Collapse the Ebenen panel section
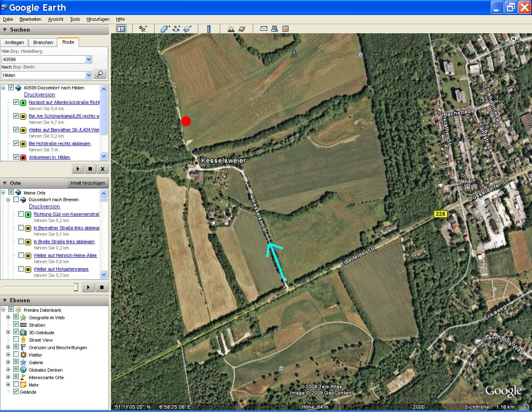Image resolution: width=532 pixels, height=412 pixels. (5, 300)
